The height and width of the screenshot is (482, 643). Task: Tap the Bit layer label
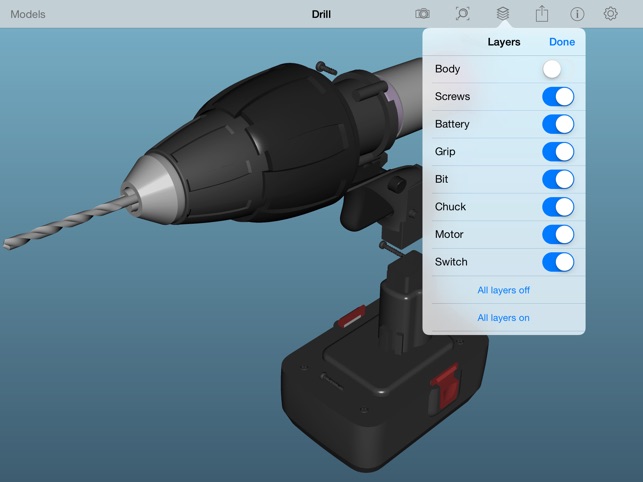tap(441, 179)
